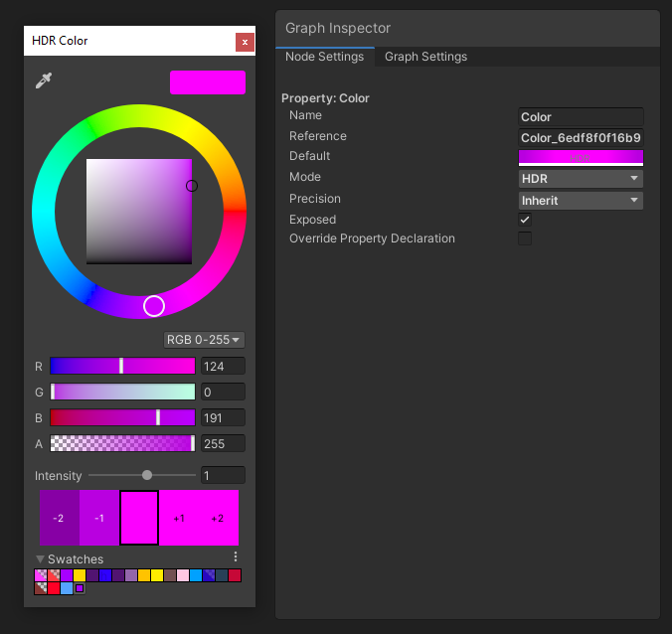Pick the bright blue swatch in first row

(105, 575)
